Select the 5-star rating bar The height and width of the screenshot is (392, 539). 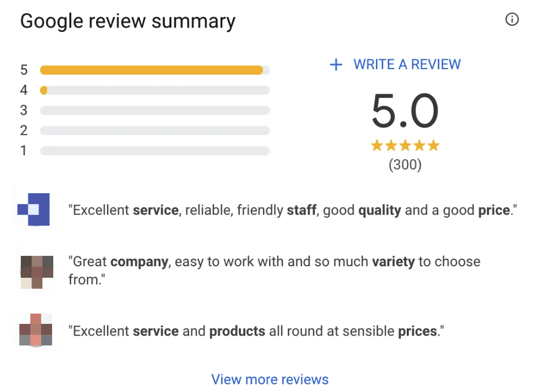[x=155, y=70]
